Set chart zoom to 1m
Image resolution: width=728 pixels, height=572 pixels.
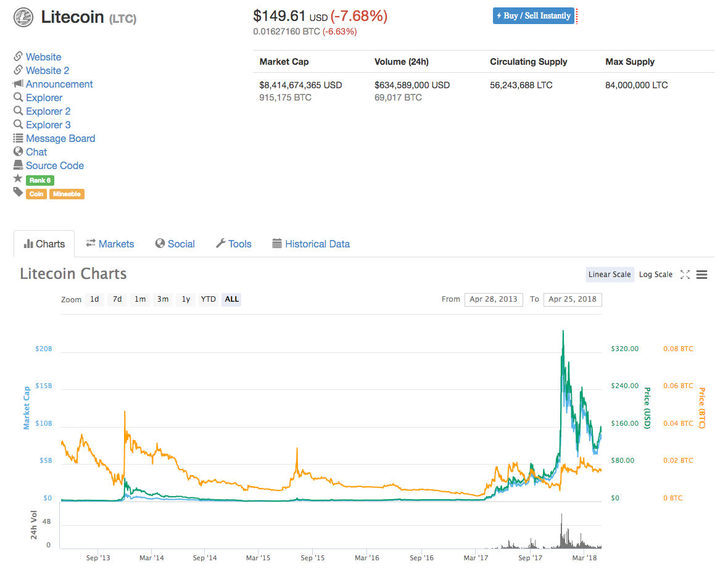point(140,299)
